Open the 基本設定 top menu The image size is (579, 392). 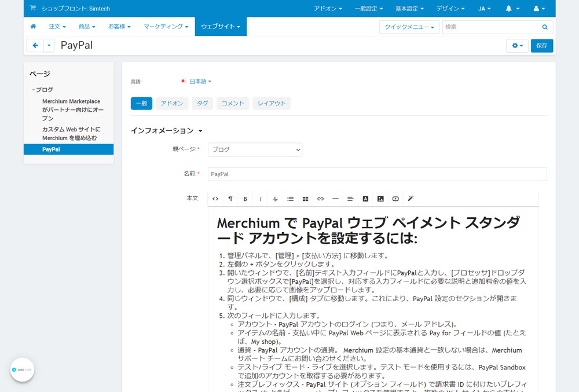pyautogui.click(x=409, y=9)
